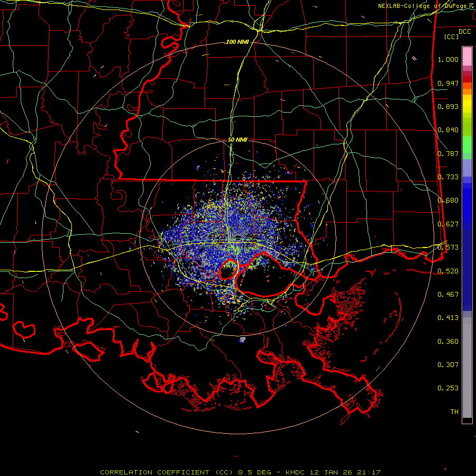Image resolution: width=476 pixels, height=476 pixels.
Task: Click the [CC] units label
Action: click(x=452, y=36)
